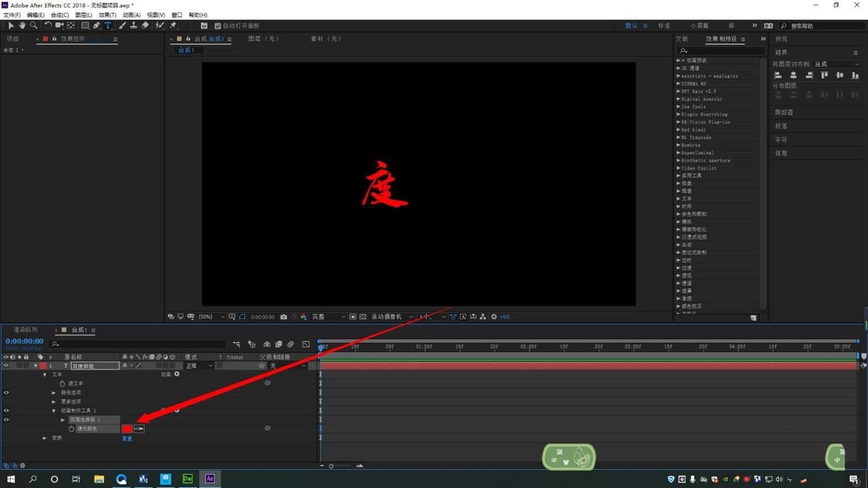Click the red 填充颜色 swatch

[x=127, y=429]
